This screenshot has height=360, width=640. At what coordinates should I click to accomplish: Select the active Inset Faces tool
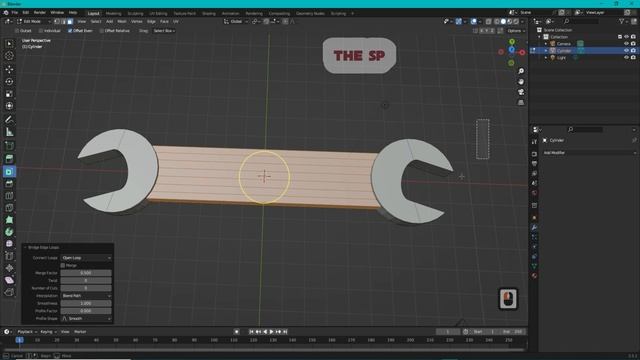point(9,172)
